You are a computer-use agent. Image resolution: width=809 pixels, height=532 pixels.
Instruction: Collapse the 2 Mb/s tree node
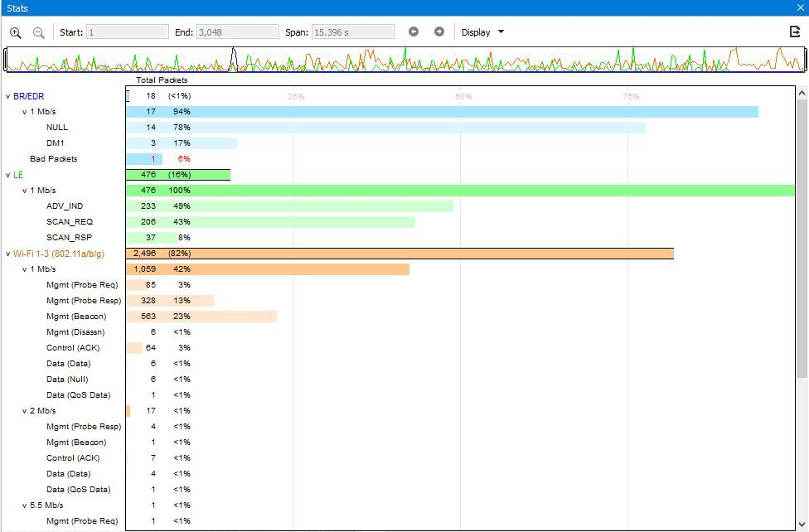point(24,411)
